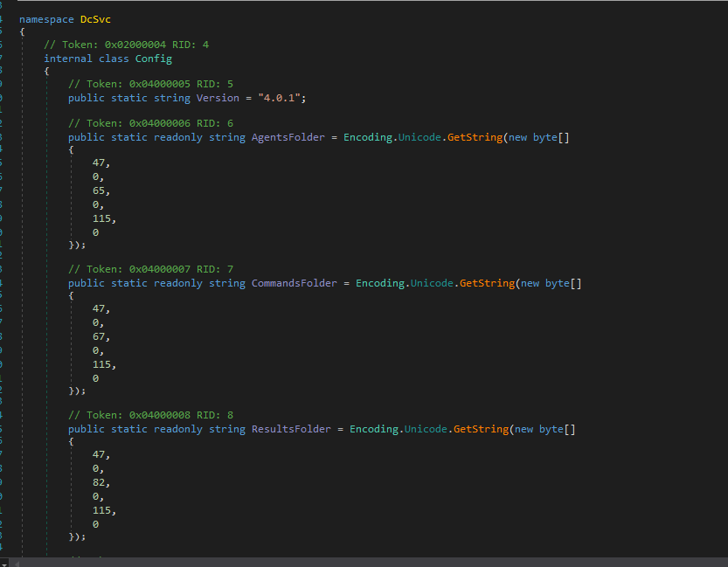Click byte value 65 in AgentsFolder array
Screen dimensions: 728x567
coord(101,189)
